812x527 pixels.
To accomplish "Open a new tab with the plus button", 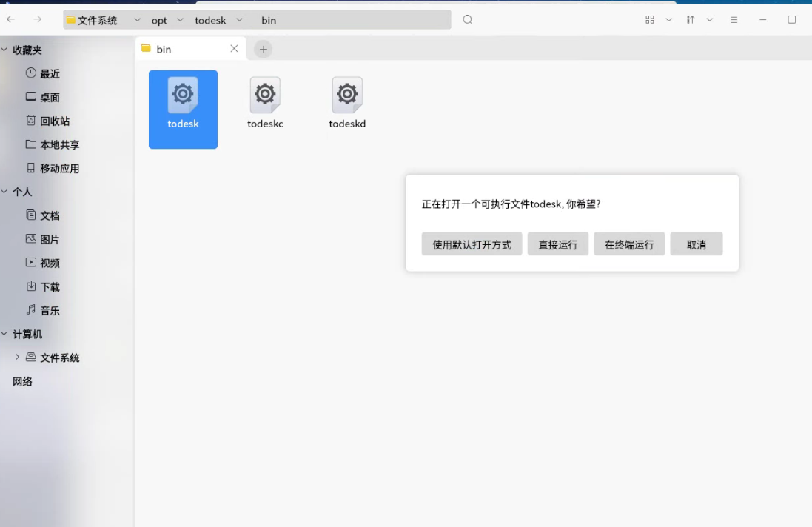I will pyautogui.click(x=263, y=48).
